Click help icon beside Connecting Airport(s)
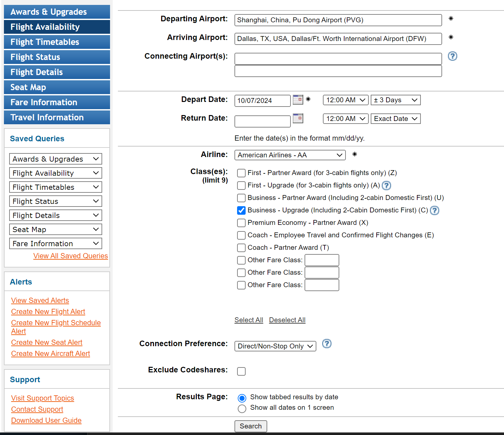The image size is (504, 435). pyautogui.click(x=452, y=56)
